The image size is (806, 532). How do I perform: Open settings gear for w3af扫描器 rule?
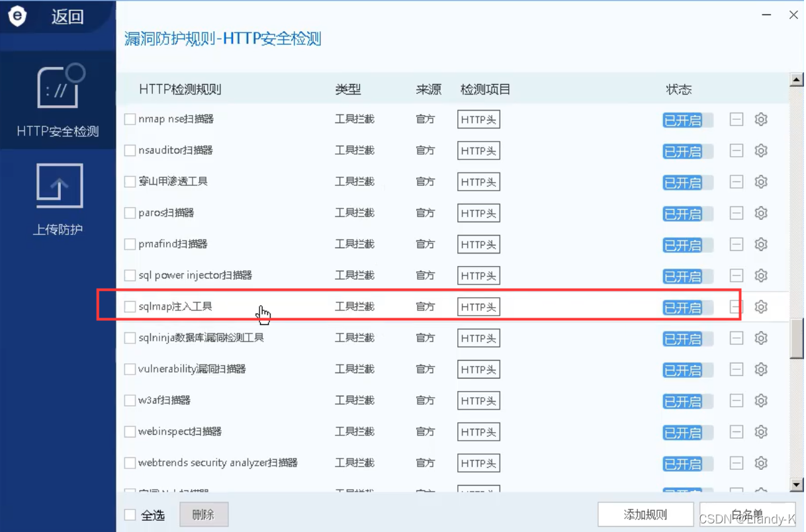[761, 400]
